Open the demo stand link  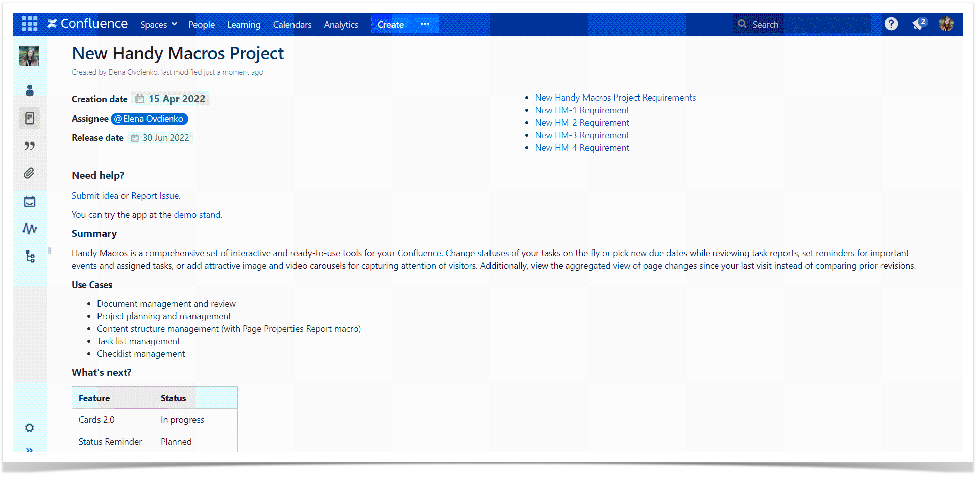pyautogui.click(x=197, y=215)
